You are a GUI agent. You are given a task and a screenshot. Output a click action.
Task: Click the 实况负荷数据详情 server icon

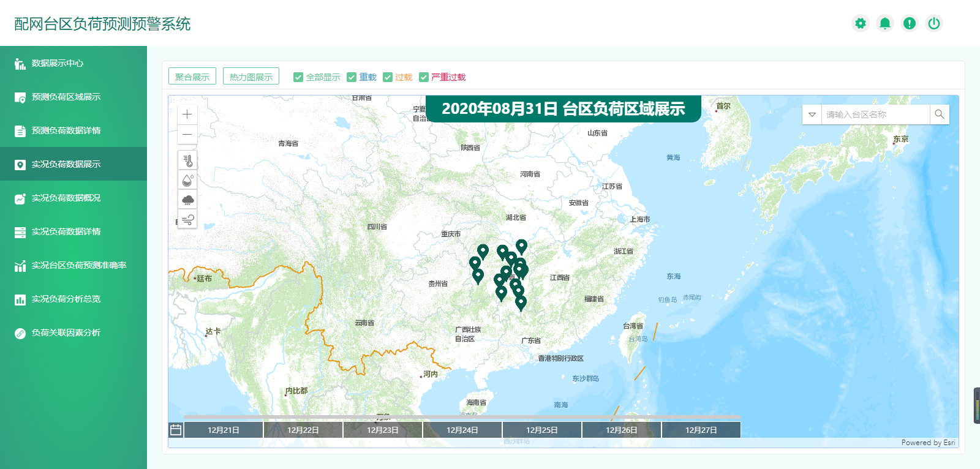20,231
